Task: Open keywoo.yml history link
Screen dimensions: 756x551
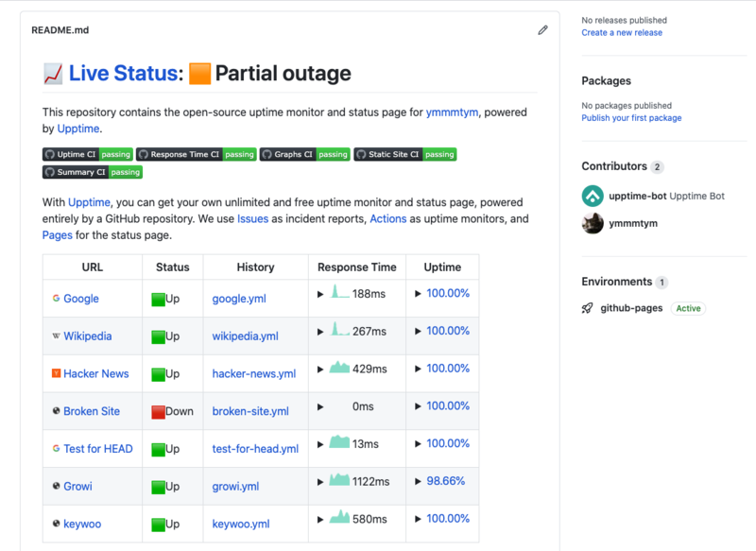Action: (x=241, y=524)
